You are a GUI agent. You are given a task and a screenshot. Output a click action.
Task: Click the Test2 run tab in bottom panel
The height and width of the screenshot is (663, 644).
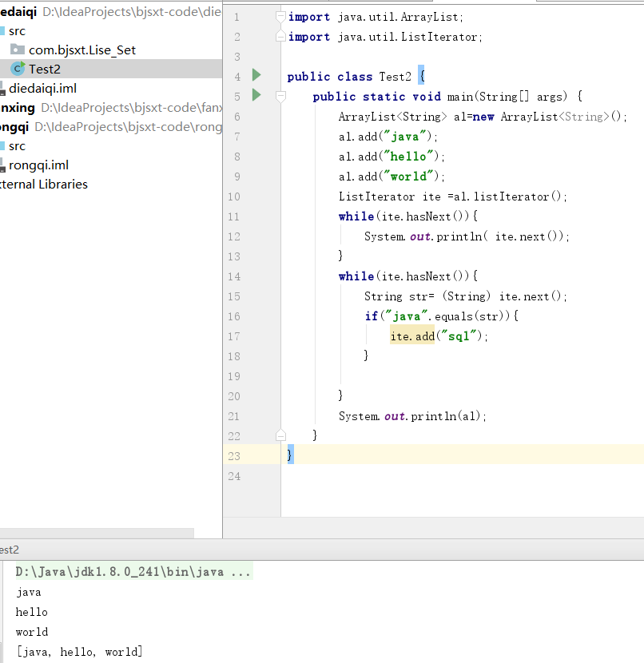coord(10,550)
